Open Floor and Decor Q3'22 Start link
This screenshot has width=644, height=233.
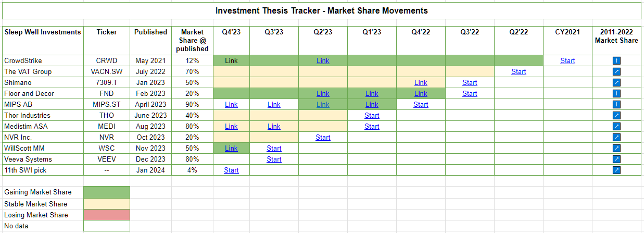coord(470,93)
